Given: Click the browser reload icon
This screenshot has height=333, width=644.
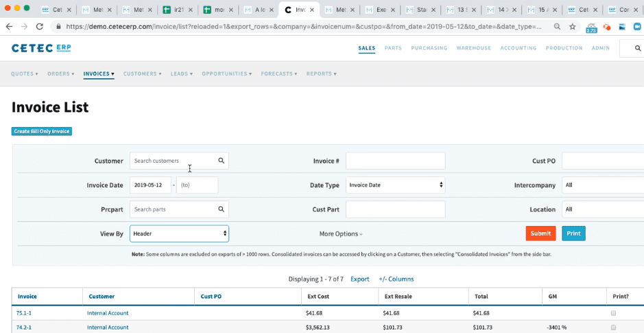Looking at the screenshot, I should (39, 26).
